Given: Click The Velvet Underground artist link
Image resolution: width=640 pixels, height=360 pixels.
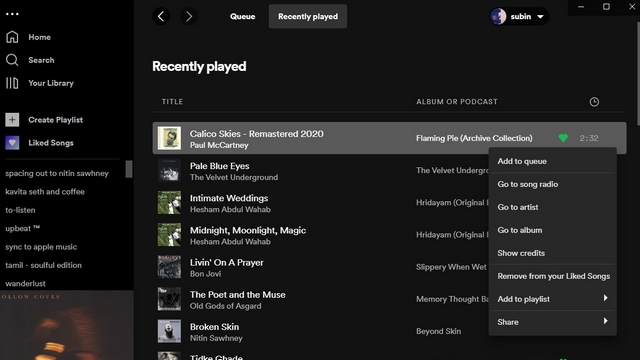Looking at the screenshot, I should click(x=234, y=178).
